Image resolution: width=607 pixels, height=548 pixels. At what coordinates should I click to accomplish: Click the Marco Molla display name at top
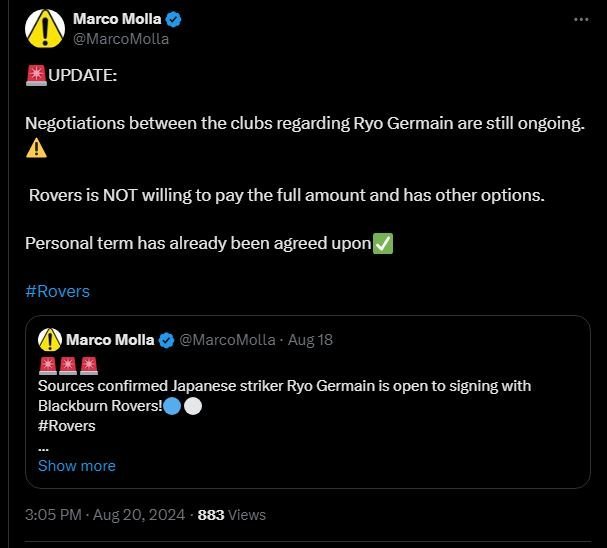pyautogui.click(x=116, y=20)
